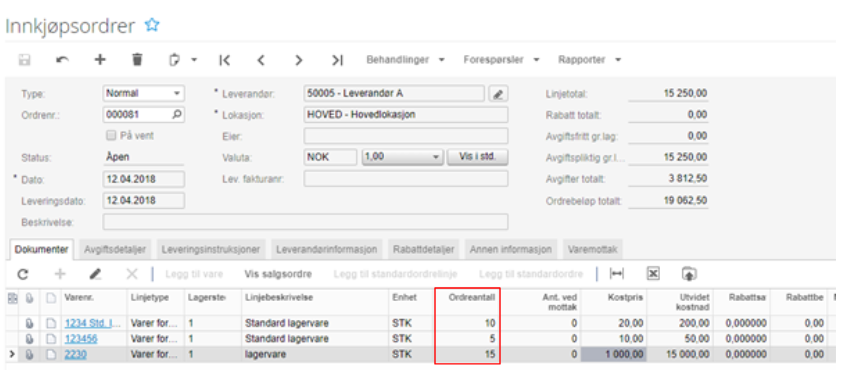Click Legg til vare button
The height and width of the screenshot is (370, 842).
[x=194, y=274]
